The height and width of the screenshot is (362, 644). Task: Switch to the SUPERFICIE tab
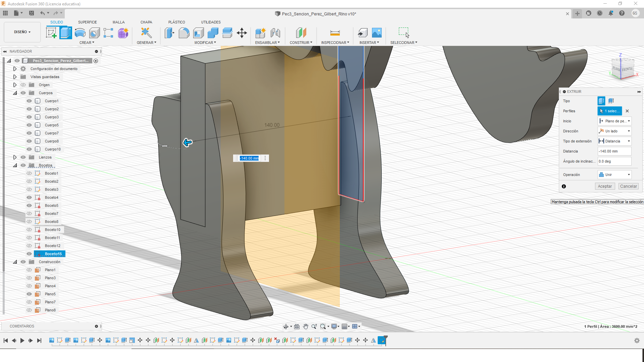pyautogui.click(x=88, y=22)
